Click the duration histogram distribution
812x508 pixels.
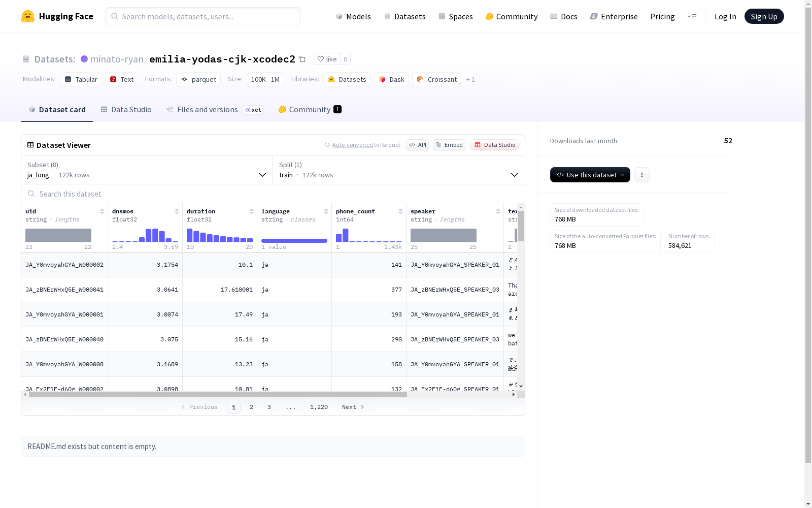point(220,235)
